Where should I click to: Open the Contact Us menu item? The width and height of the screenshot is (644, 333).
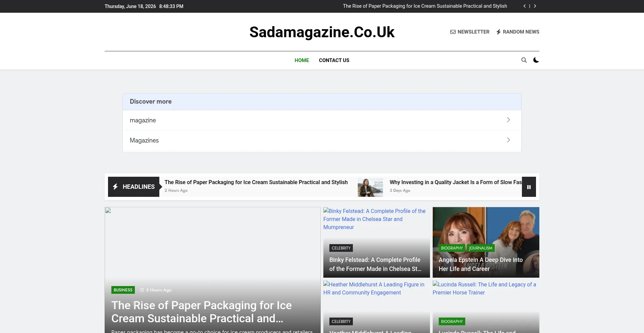click(x=334, y=60)
